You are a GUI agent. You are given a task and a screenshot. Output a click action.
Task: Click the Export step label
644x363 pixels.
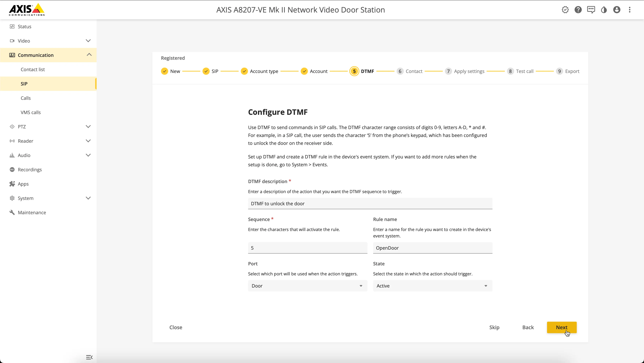click(x=572, y=71)
